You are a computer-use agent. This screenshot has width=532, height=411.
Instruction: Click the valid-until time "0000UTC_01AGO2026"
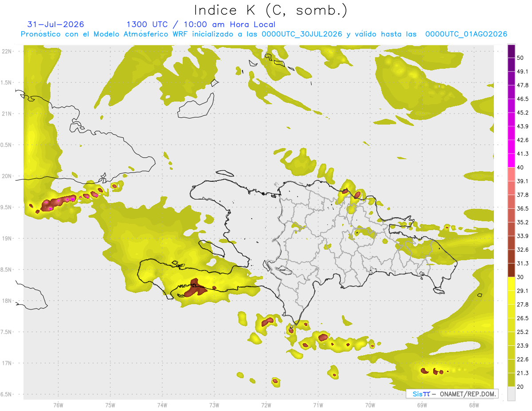coord(466,34)
